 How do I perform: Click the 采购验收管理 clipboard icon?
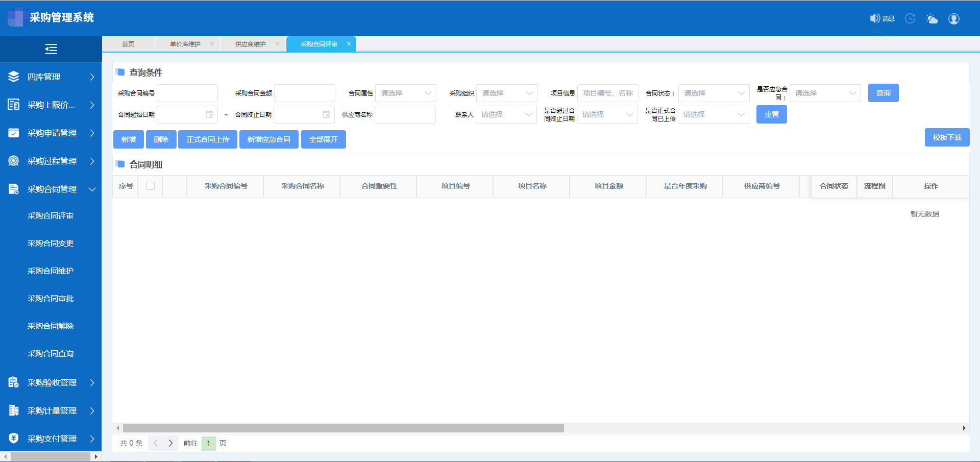click(14, 382)
